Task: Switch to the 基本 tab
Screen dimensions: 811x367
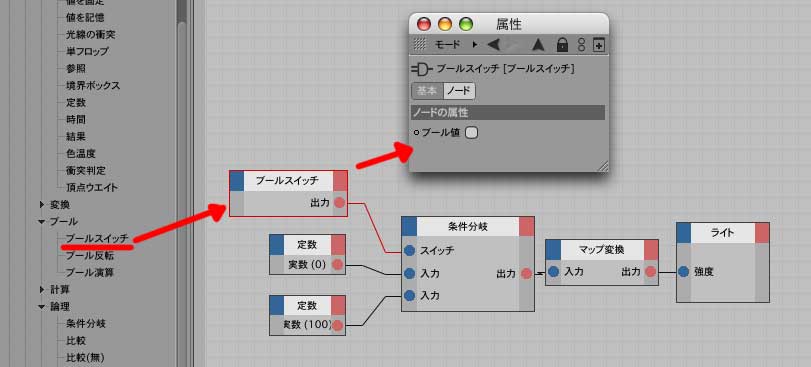Action: (x=427, y=91)
